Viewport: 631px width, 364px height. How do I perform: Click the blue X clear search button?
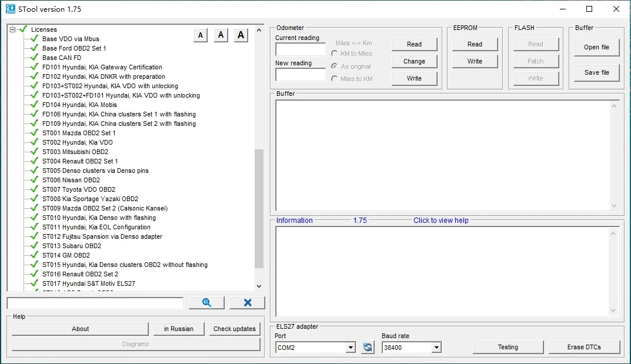tap(247, 303)
